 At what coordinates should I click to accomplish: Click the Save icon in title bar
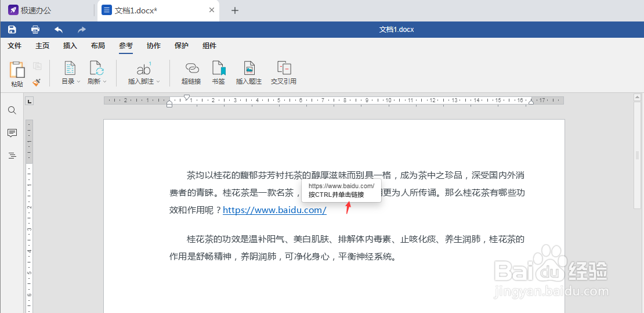coord(12,30)
